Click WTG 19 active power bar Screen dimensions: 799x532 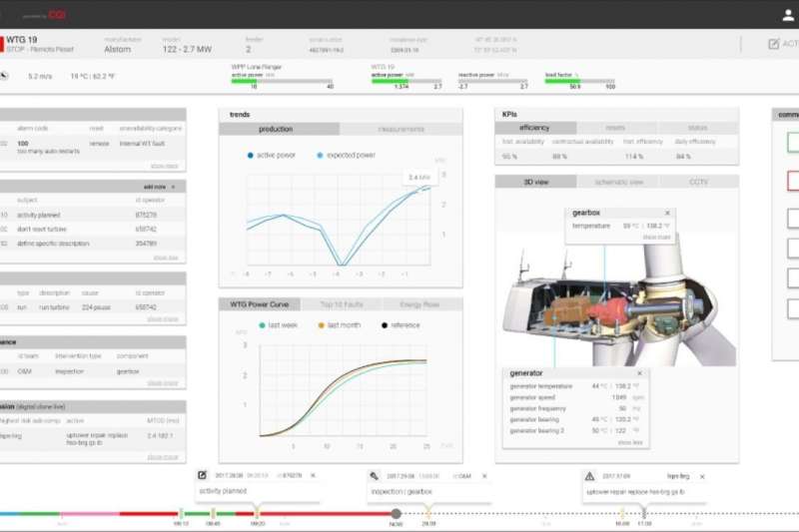coord(406,81)
